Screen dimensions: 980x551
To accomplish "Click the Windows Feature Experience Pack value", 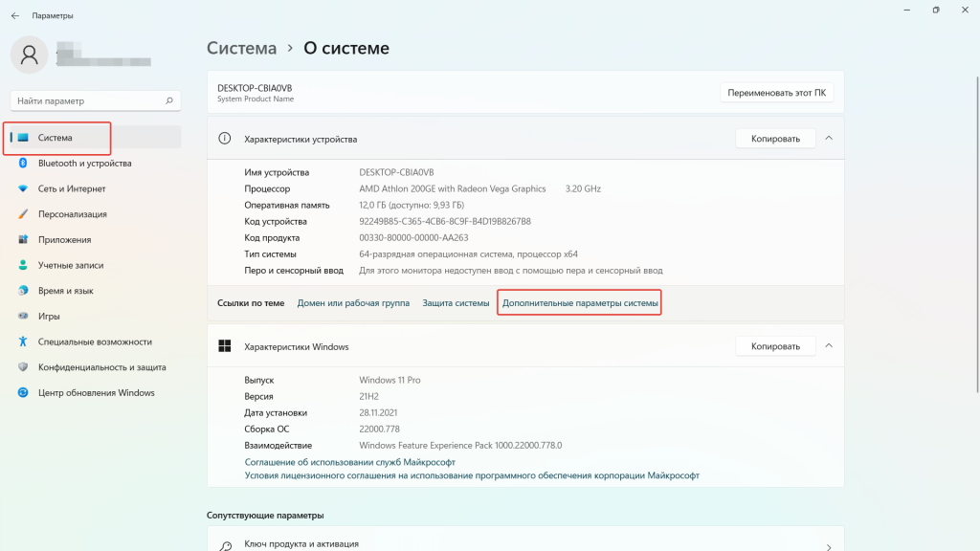I will 460,446.
